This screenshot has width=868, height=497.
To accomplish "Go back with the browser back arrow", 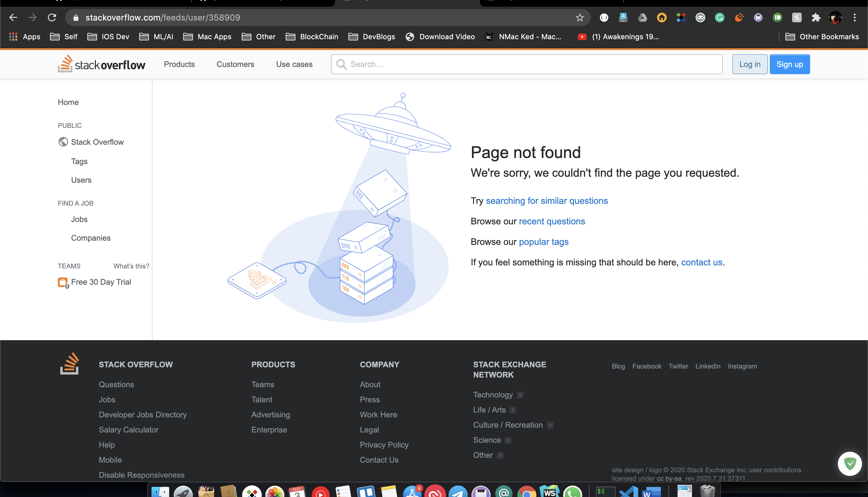I will tap(13, 17).
